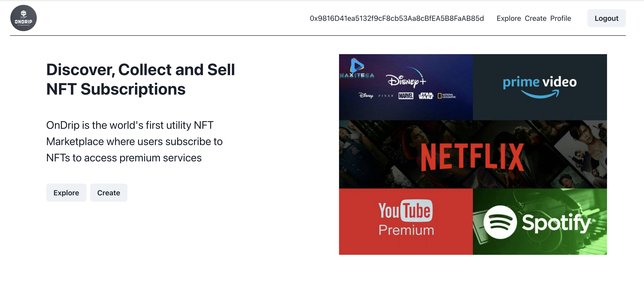Image resolution: width=644 pixels, height=292 pixels.
Task: Click the wallet address text
Action: point(396,18)
